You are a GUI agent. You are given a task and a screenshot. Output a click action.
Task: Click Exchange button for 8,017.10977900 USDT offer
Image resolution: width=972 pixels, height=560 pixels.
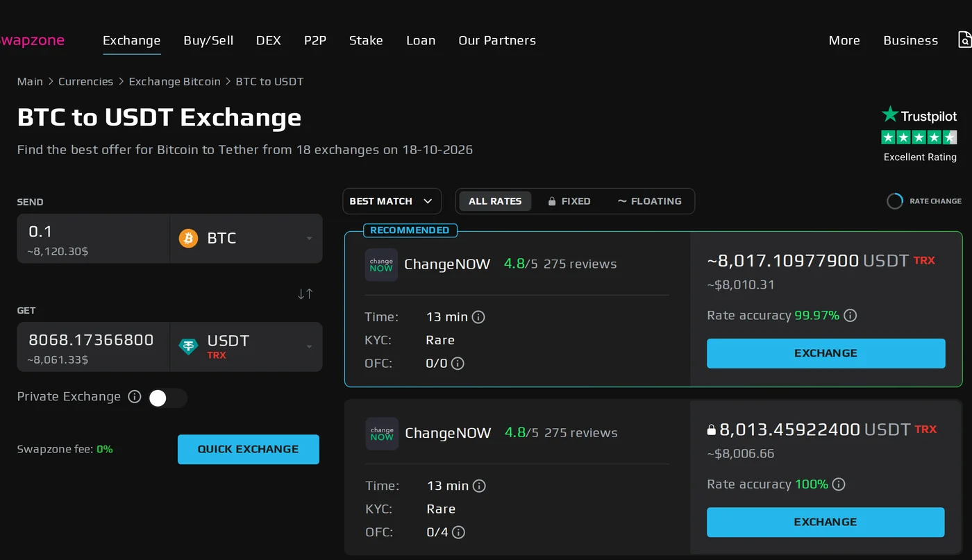[826, 353]
